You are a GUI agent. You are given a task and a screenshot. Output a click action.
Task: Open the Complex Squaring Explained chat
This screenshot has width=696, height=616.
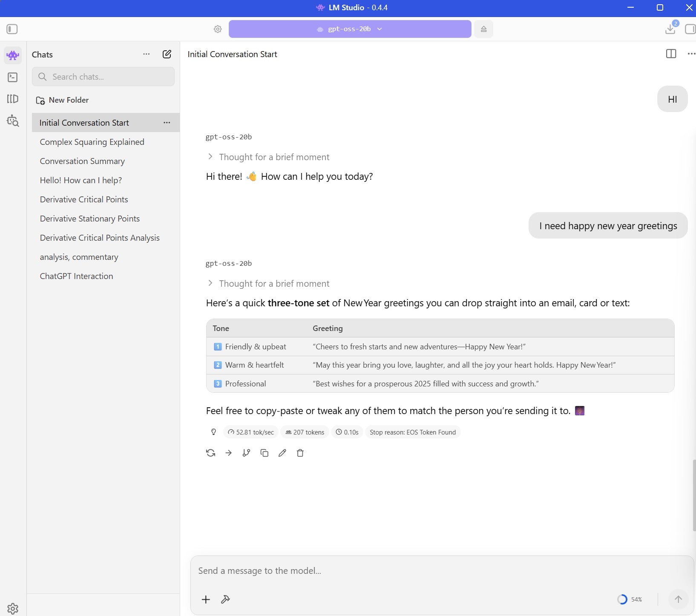click(x=92, y=142)
